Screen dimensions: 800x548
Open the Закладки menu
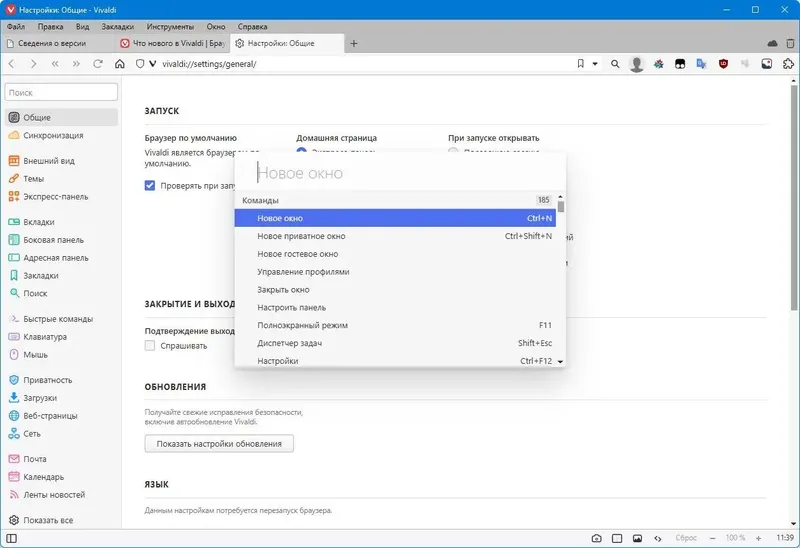[x=117, y=27]
